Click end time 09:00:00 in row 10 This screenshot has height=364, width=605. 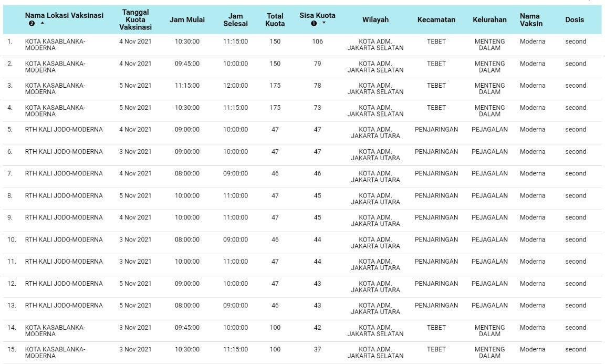click(235, 240)
